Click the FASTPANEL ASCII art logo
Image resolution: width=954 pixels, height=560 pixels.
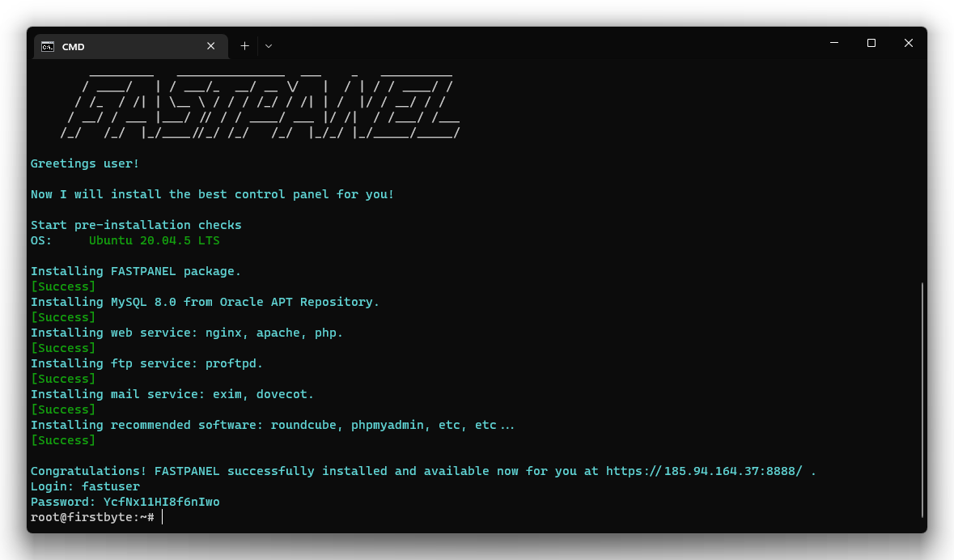click(259, 105)
